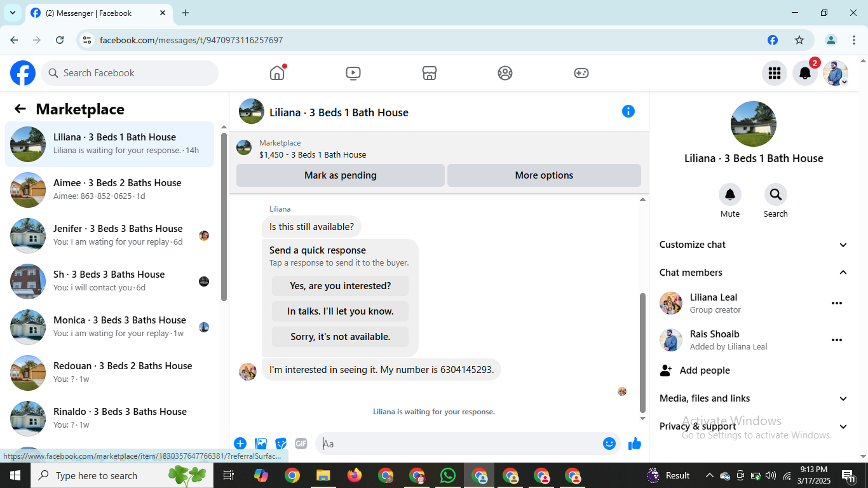Viewport: 868px width, 488px height.
Task: Open Windows Start menu
Action: (15, 475)
